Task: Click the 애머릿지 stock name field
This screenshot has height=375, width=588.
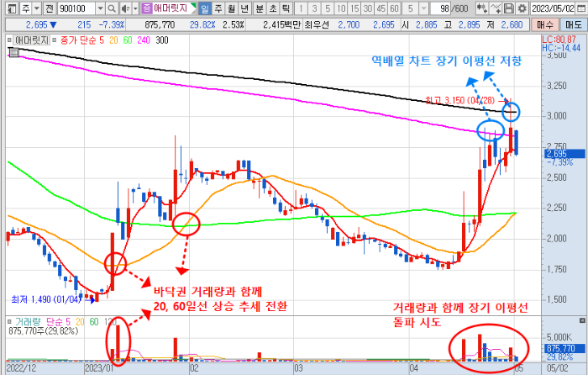Action: click(174, 8)
